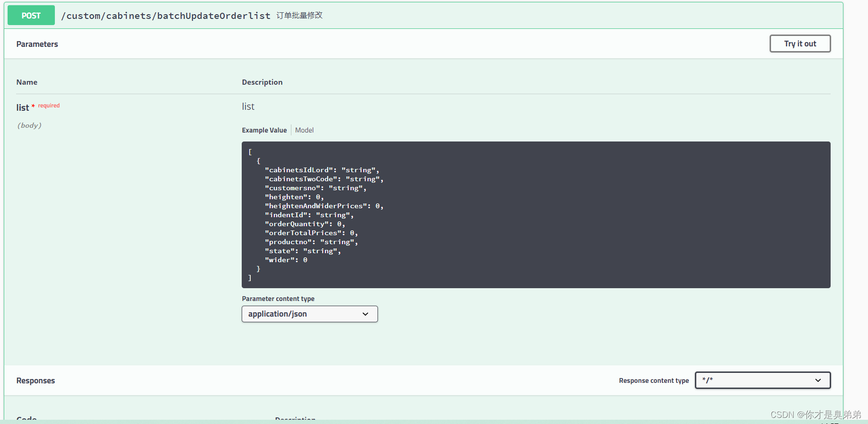Click the "cabinetsIdLord": "string" line
868x424 pixels.
point(322,170)
